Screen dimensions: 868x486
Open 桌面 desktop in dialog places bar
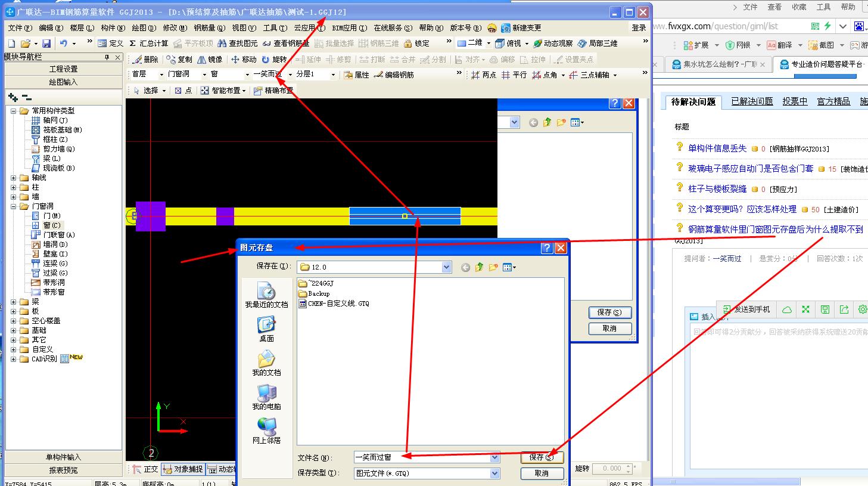(x=266, y=329)
